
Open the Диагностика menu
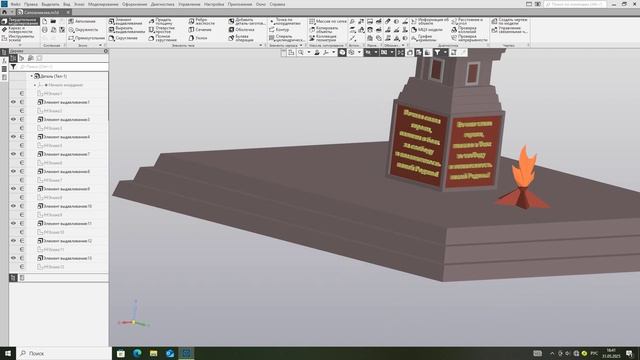pos(162,4)
